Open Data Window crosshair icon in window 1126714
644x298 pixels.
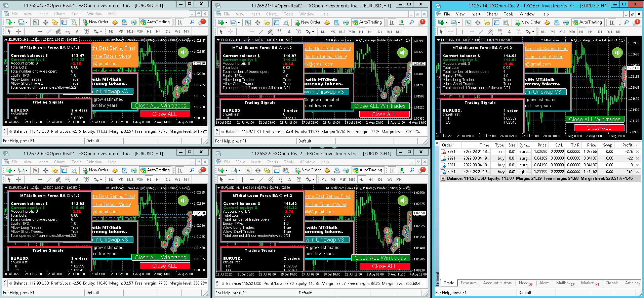point(478,23)
